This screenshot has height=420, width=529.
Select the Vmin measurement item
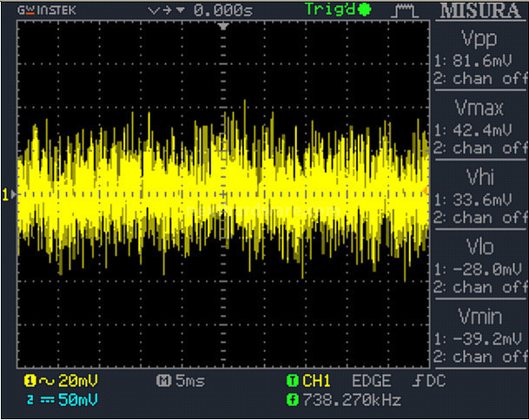[480, 317]
